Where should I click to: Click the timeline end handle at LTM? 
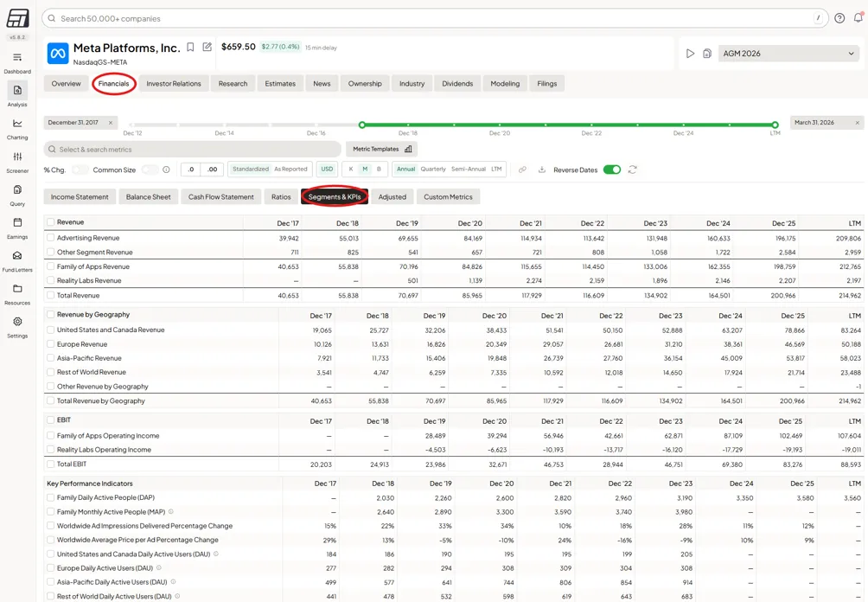tap(775, 125)
